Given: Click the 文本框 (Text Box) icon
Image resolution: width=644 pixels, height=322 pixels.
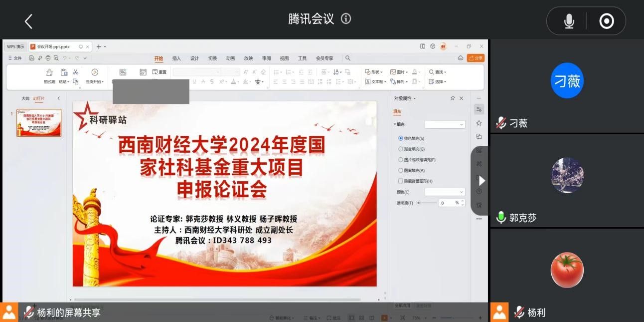Looking at the screenshot, I should 367,81.
